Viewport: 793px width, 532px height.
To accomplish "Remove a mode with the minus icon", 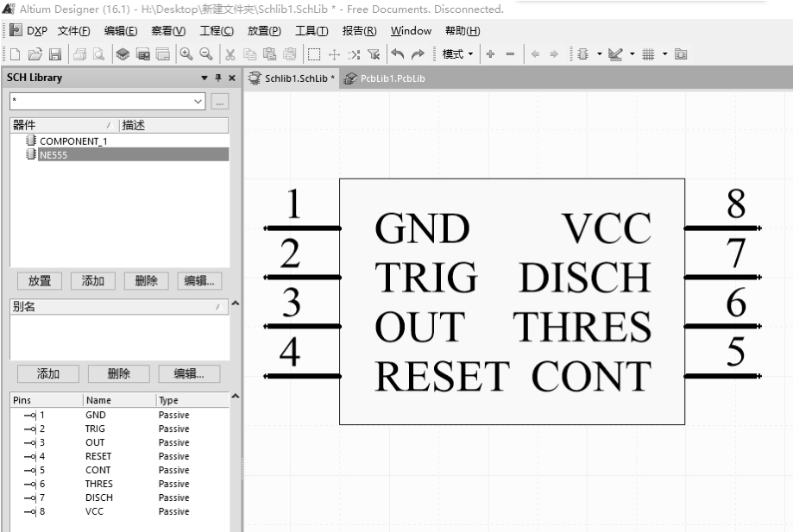I will click(x=510, y=54).
